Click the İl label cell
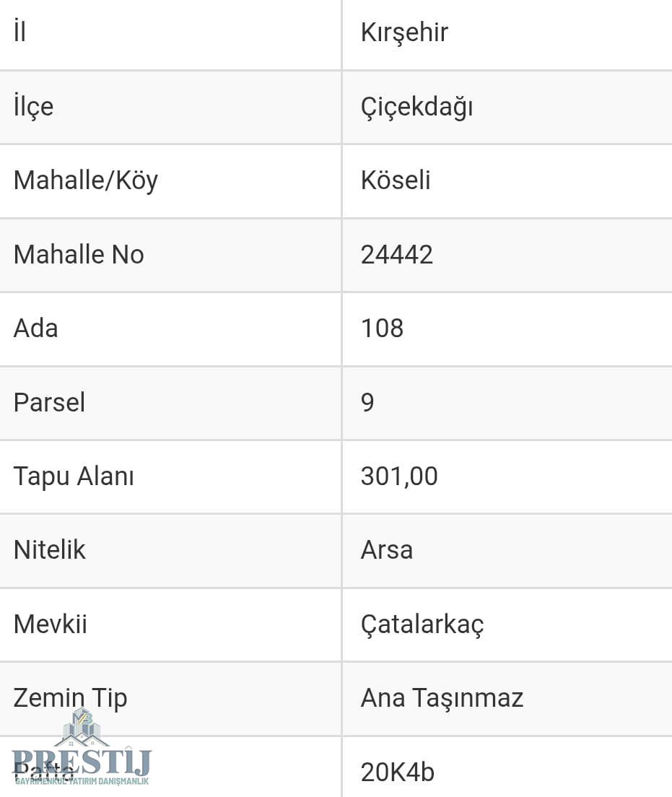The width and height of the screenshot is (672, 797). [x=19, y=32]
